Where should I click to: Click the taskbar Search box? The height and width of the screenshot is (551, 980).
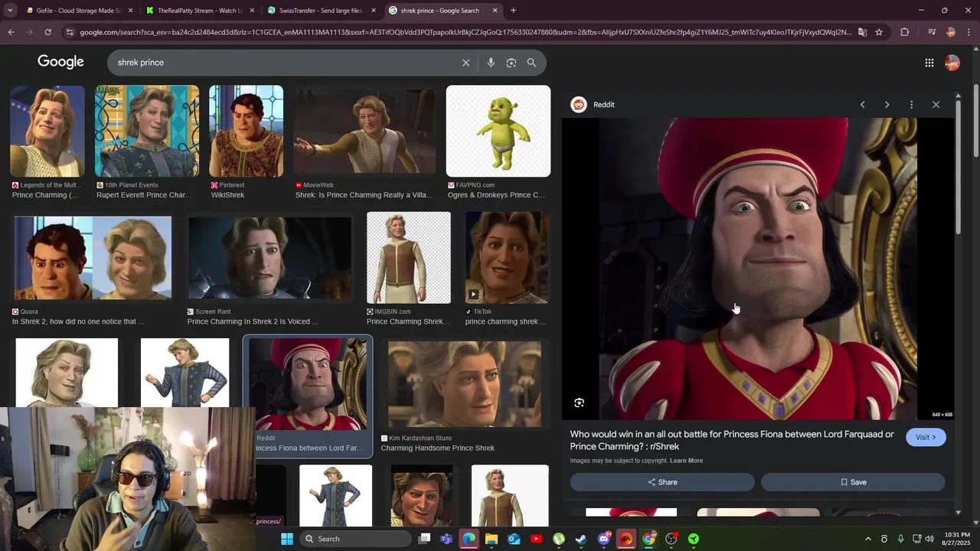point(355,539)
